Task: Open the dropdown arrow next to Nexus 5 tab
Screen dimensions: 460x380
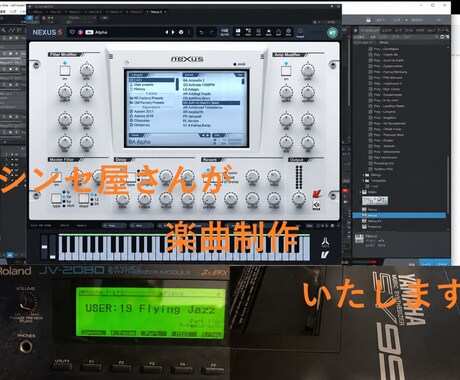Action: point(165,12)
